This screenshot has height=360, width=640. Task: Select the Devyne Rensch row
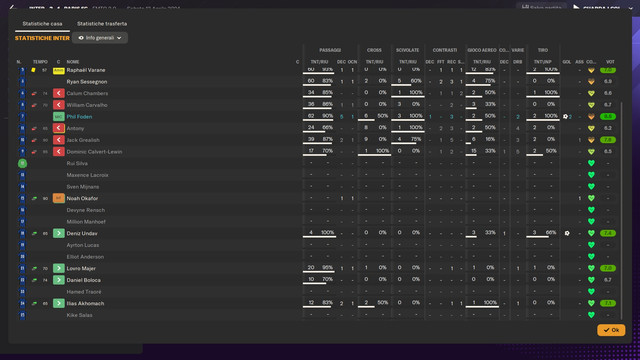point(318,210)
